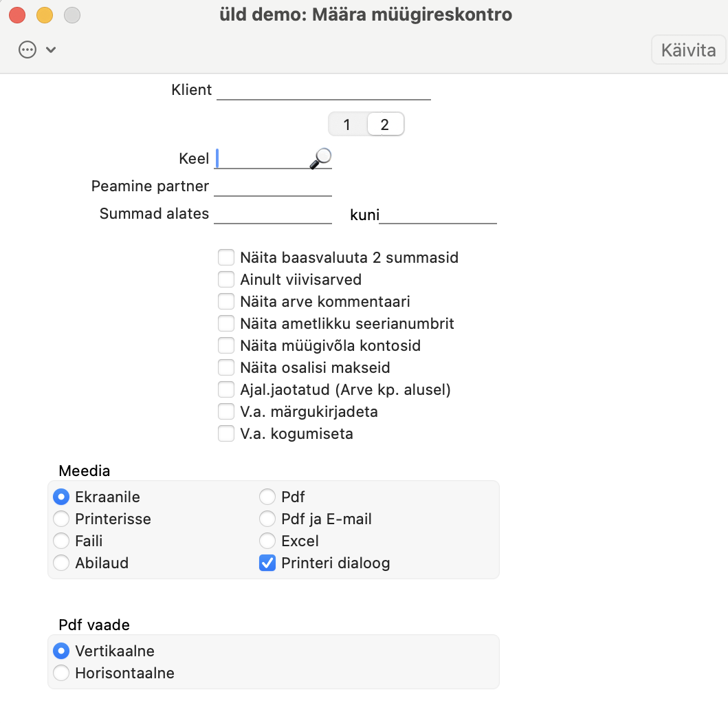Select Abilaud media option
728x723 pixels.
pos(61,563)
